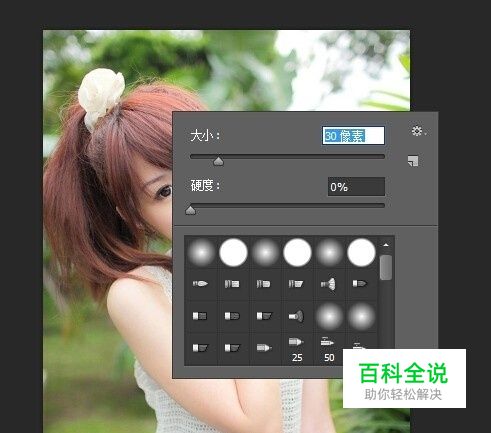
Task: Select the pointed tip brush ending second row
Action: click(x=359, y=284)
